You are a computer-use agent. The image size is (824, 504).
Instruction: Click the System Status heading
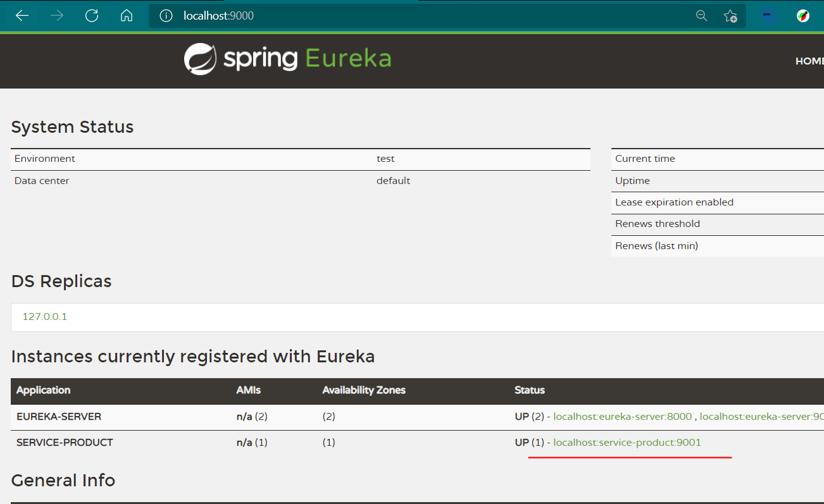click(x=72, y=127)
